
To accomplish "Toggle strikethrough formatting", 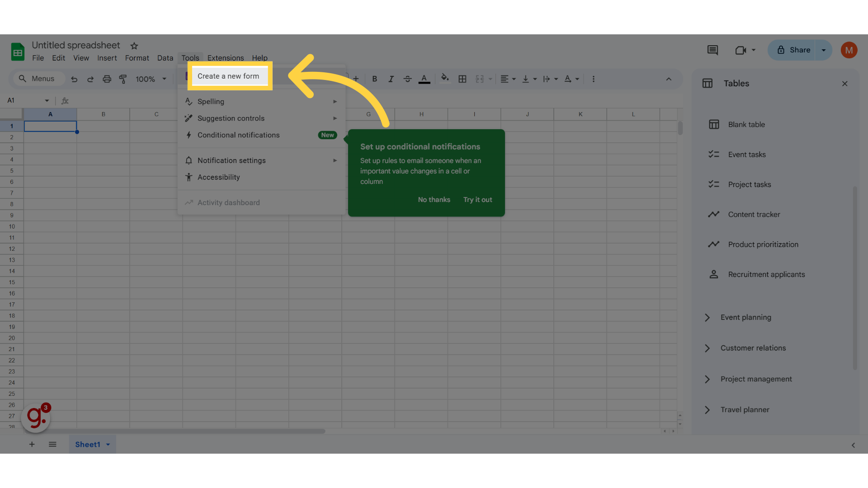I will click(x=407, y=79).
